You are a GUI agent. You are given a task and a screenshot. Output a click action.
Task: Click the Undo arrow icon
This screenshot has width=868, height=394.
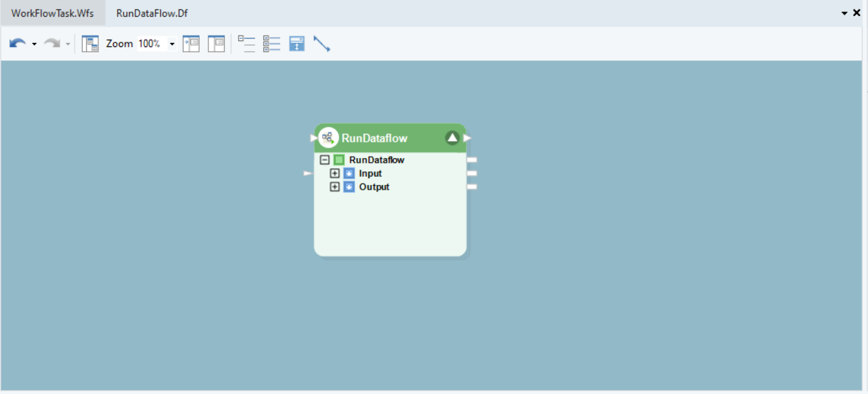coord(17,44)
